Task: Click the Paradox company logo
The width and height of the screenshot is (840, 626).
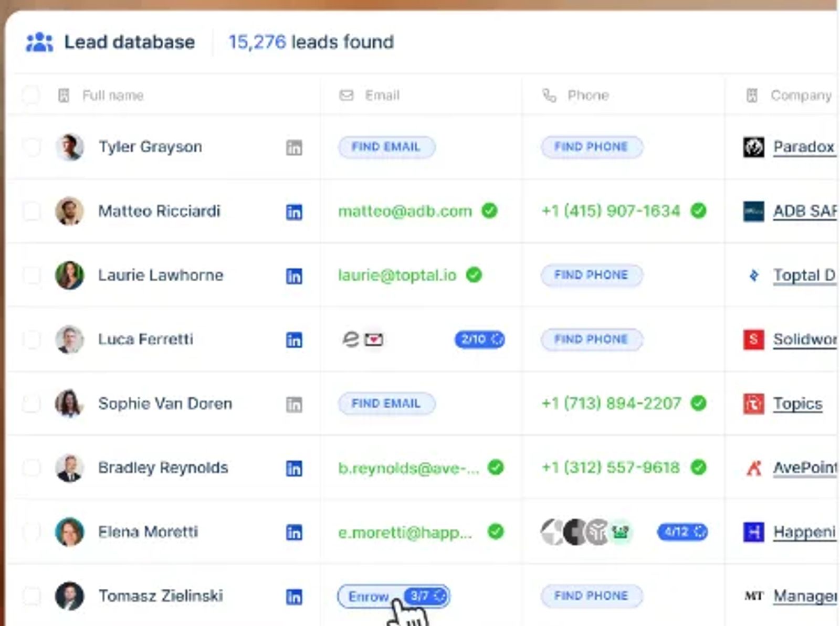Action: point(753,147)
